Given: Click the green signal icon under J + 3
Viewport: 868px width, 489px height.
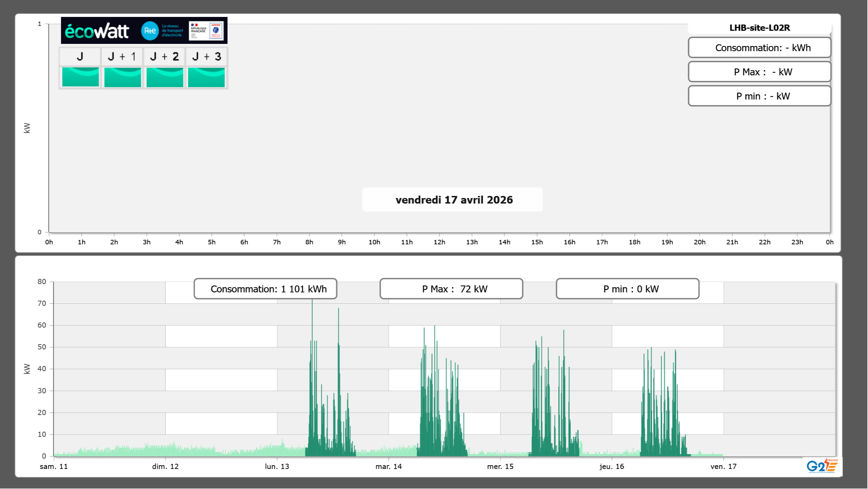Looking at the screenshot, I should tap(206, 77).
